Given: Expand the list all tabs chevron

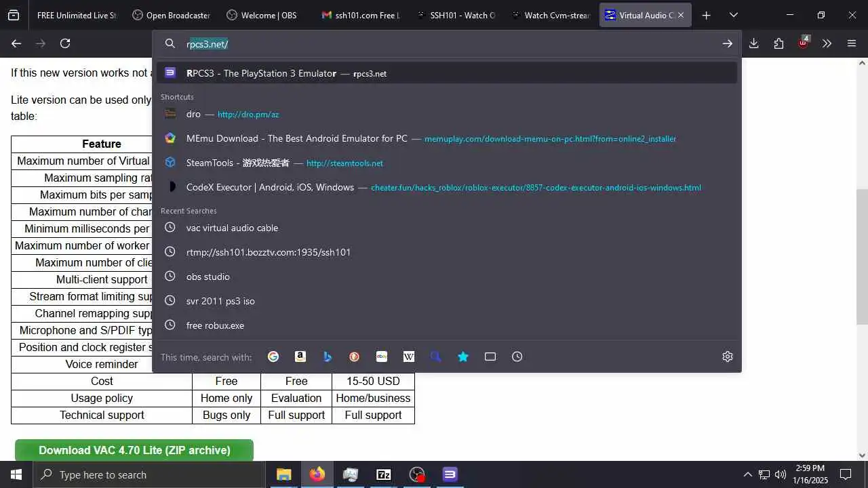Looking at the screenshot, I should pyautogui.click(x=734, y=15).
